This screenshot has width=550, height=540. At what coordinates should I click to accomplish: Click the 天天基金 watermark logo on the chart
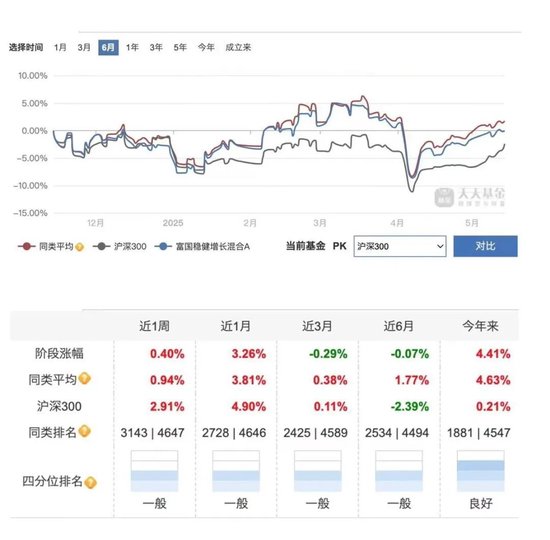point(470,197)
